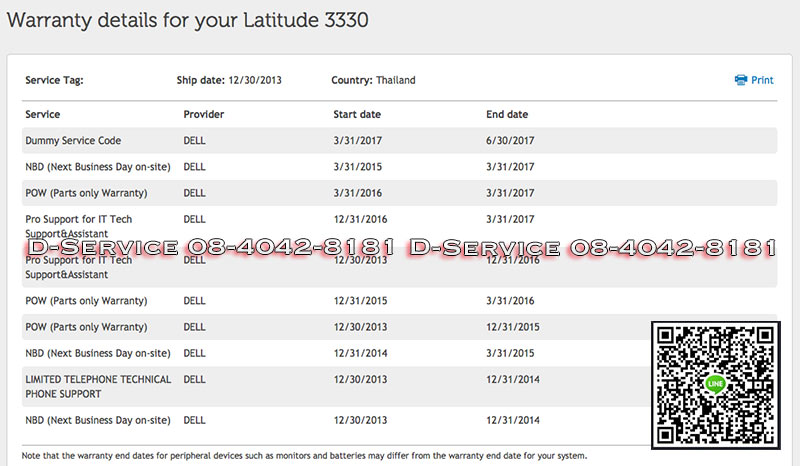This screenshot has height=466, width=800.
Task: Click 'LIMITED TELEPHONE TECHNICAL PHONE SUPPORT' service
Action: tap(98, 386)
